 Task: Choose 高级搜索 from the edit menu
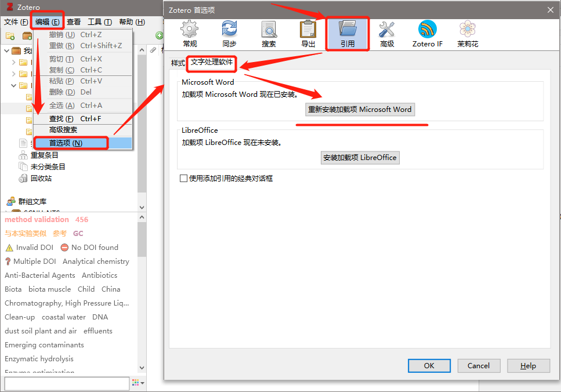click(83, 129)
